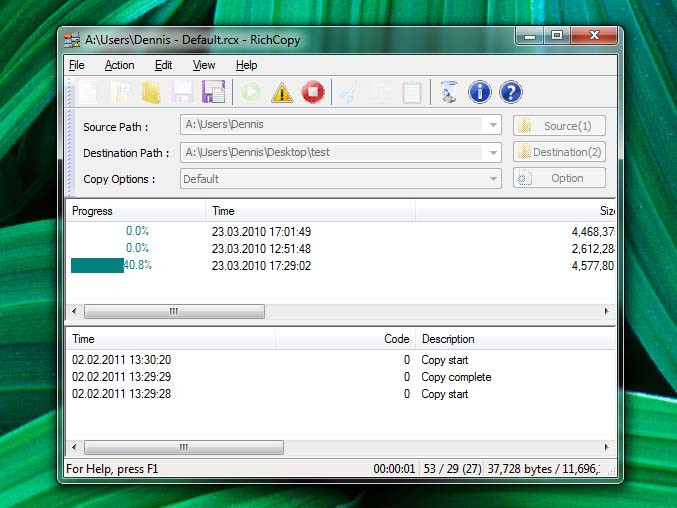677x508 pixels.
Task: Click the Copy complete description
Action: coord(456,377)
